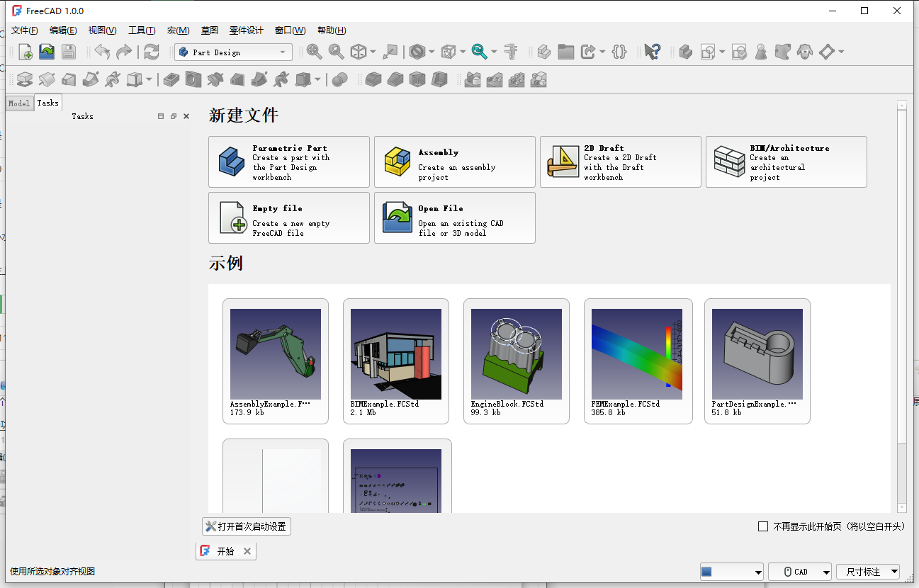This screenshot has width=919, height=588.
Task: Click the Empty file card
Action: coord(289,218)
